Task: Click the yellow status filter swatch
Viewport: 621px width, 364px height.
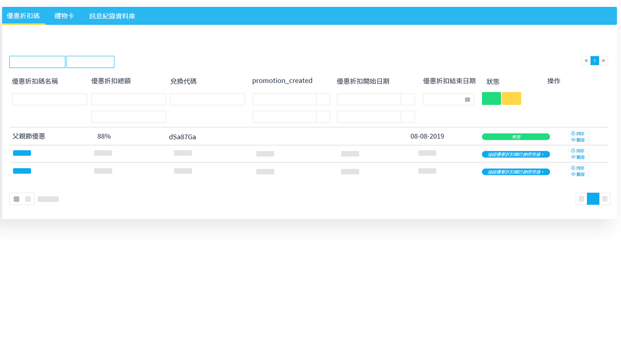Action: (x=511, y=99)
